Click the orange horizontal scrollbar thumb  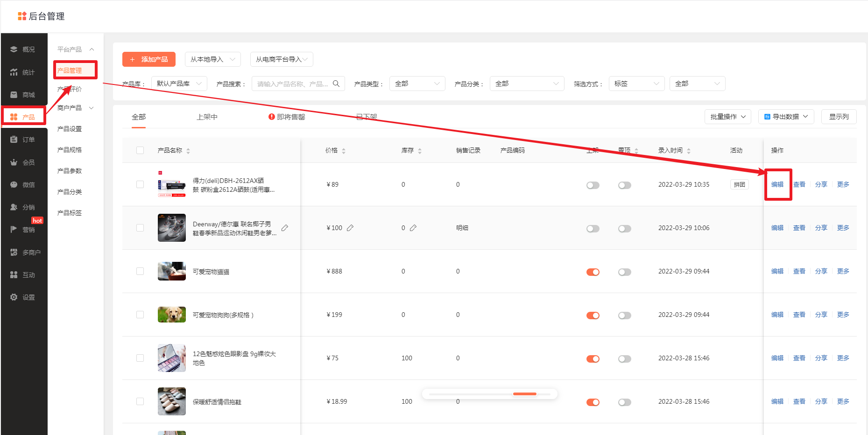(525, 394)
